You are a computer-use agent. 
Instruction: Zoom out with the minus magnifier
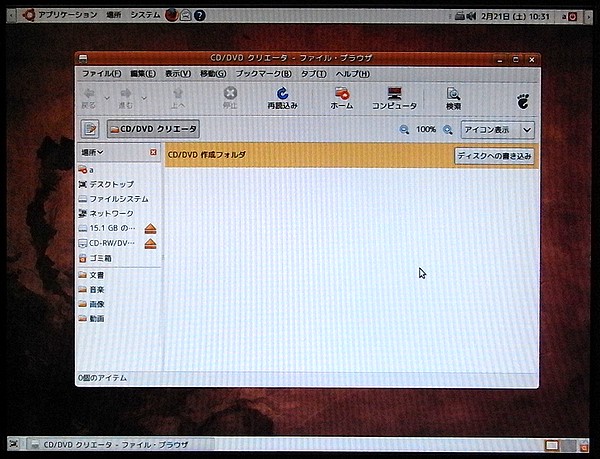(404, 130)
